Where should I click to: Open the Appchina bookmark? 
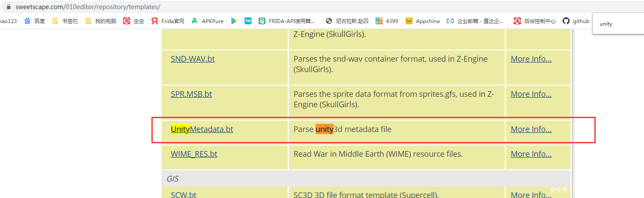coord(423,21)
